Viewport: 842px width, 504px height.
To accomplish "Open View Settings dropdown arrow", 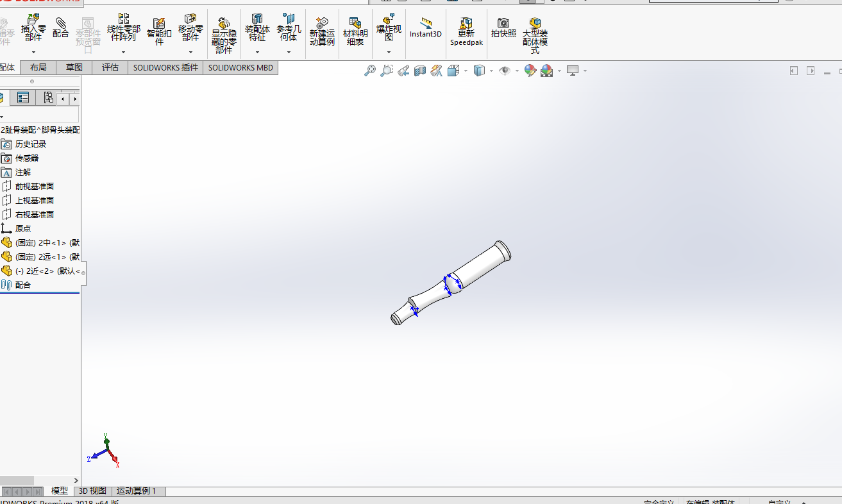I will point(585,71).
